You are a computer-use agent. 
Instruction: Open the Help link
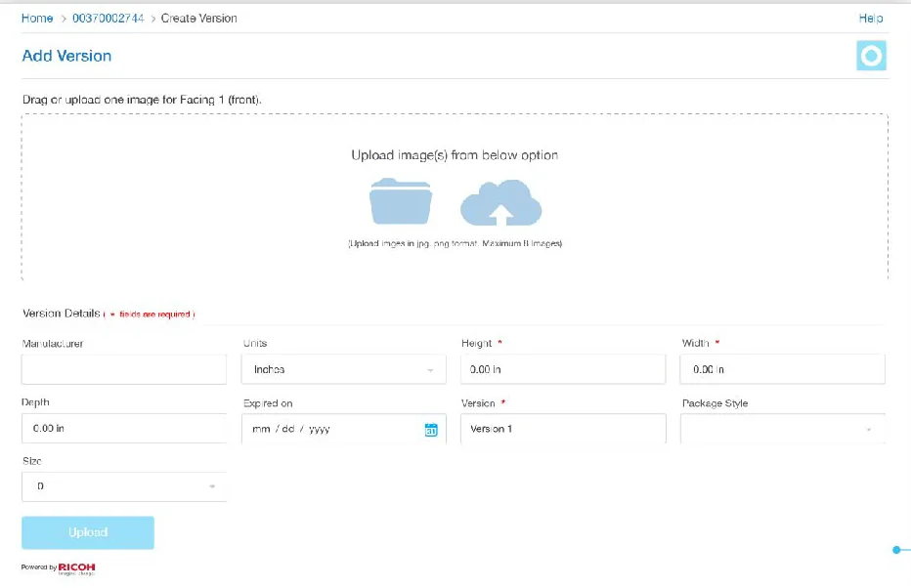pyautogui.click(x=870, y=18)
